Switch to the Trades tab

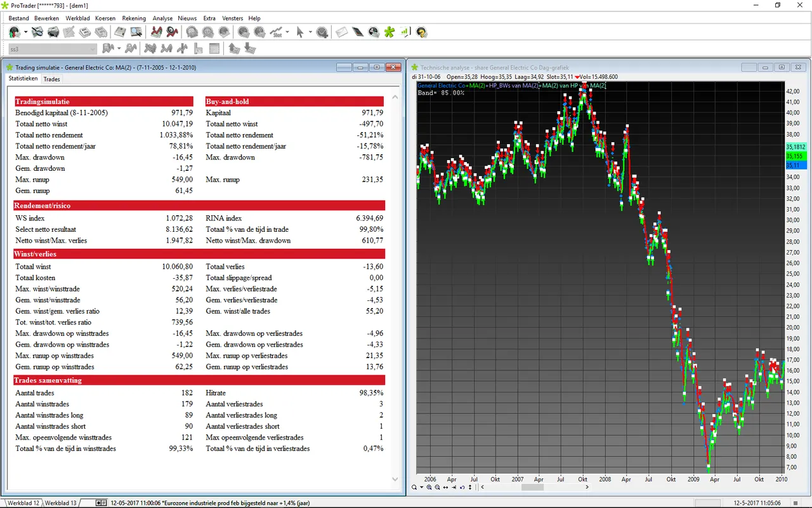pyautogui.click(x=51, y=79)
